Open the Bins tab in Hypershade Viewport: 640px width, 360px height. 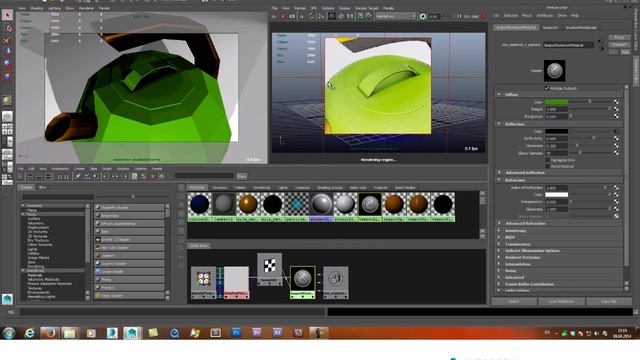click(x=42, y=187)
